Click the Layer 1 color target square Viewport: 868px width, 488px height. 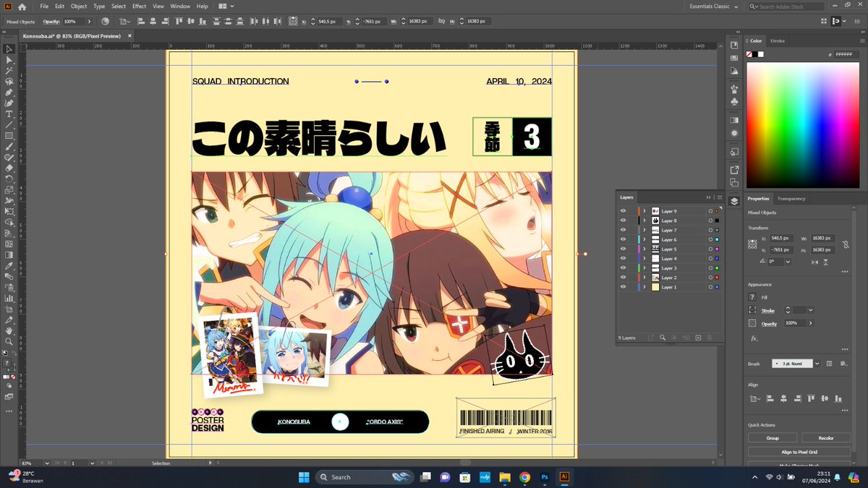pyautogui.click(x=716, y=286)
